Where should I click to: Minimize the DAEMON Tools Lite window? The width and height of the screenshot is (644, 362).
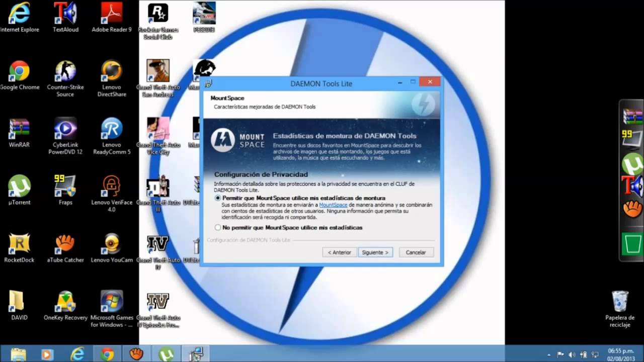(x=400, y=82)
